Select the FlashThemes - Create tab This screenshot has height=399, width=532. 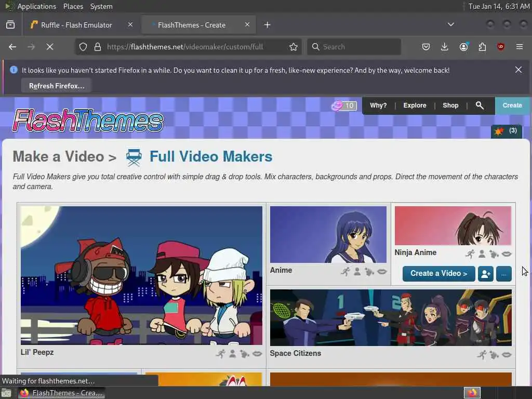click(x=198, y=25)
